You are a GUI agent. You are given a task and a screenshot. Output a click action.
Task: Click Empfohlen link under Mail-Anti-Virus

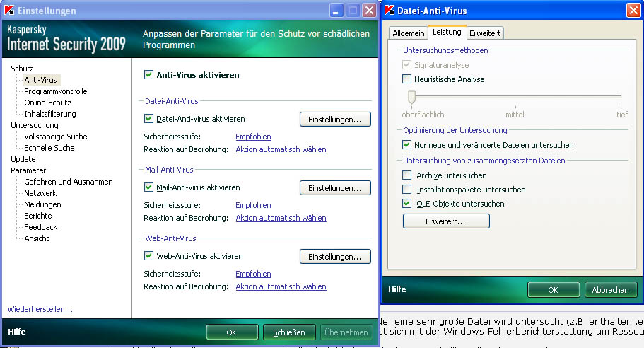[x=253, y=205]
